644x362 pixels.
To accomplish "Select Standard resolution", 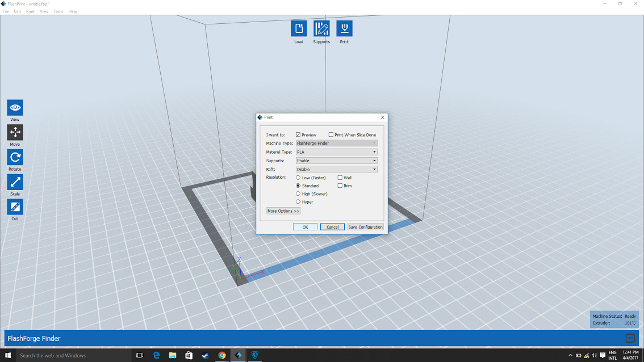I will (298, 186).
